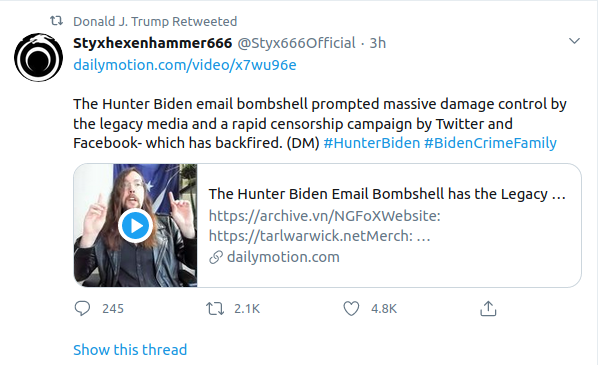Retweet using the retweet arrows icon
Screen dimensions: 599x365
pos(215,308)
